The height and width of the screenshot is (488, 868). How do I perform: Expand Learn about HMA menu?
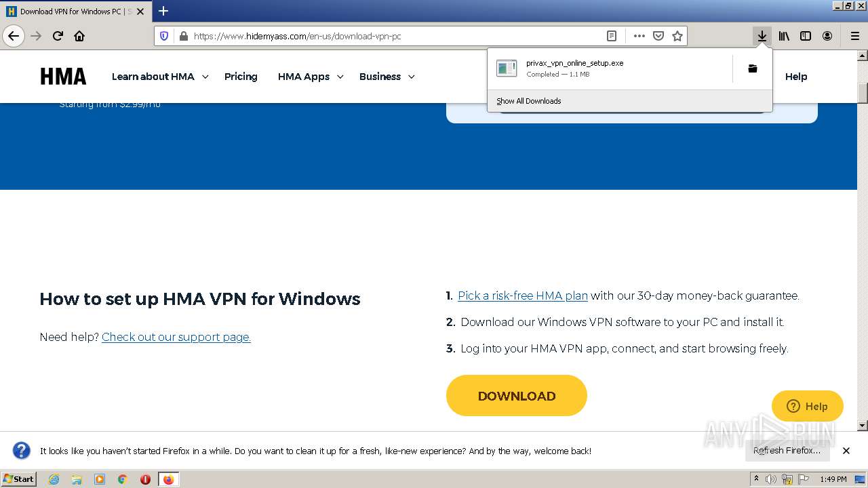[160, 77]
